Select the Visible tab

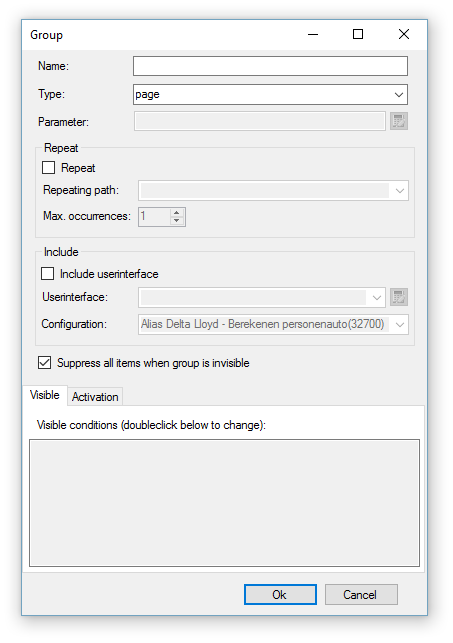pyautogui.click(x=45, y=395)
